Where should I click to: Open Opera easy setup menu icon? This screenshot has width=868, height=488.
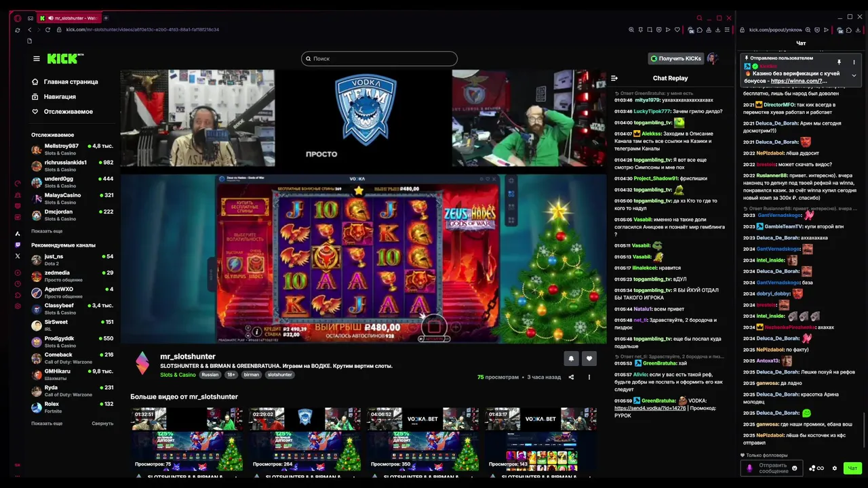[x=727, y=30]
